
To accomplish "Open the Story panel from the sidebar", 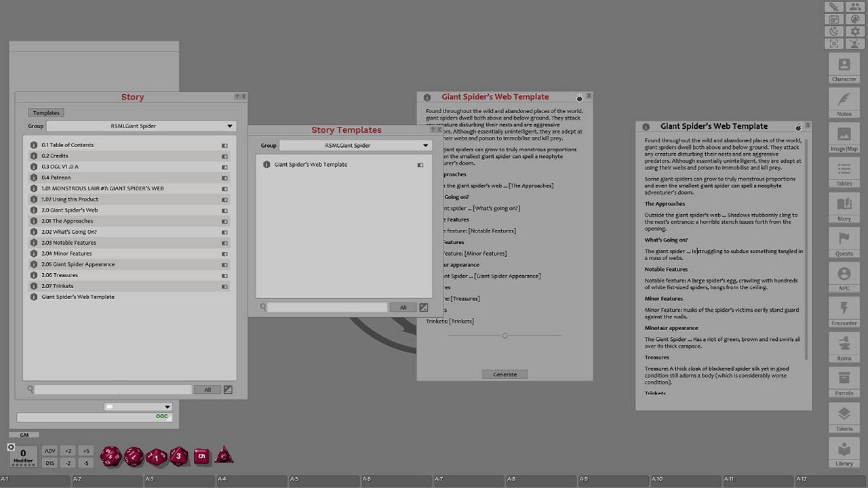I will click(844, 209).
